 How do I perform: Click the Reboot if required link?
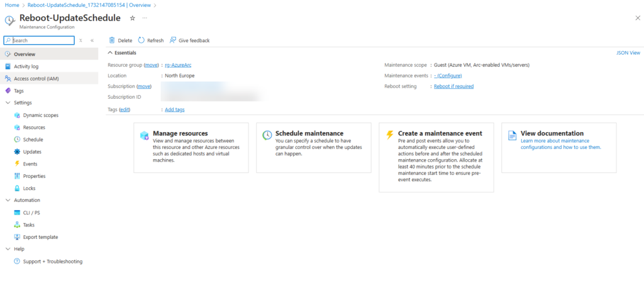coord(454,86)
